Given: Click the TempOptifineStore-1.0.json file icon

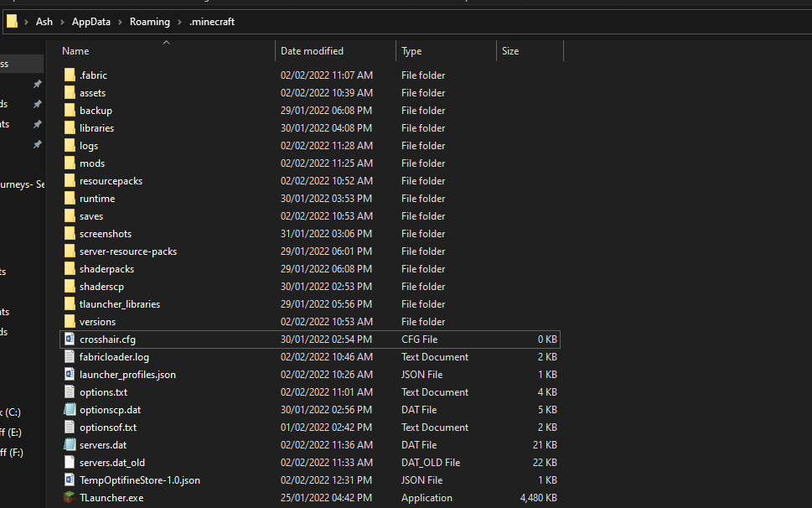Looking at the screenshot, I should 70,480.
